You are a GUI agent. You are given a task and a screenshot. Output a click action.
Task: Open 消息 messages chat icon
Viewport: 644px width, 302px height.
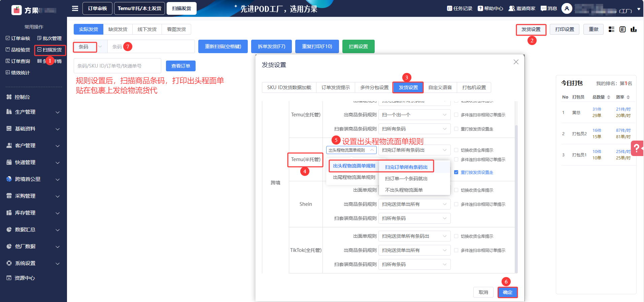(x=543, y=8)
